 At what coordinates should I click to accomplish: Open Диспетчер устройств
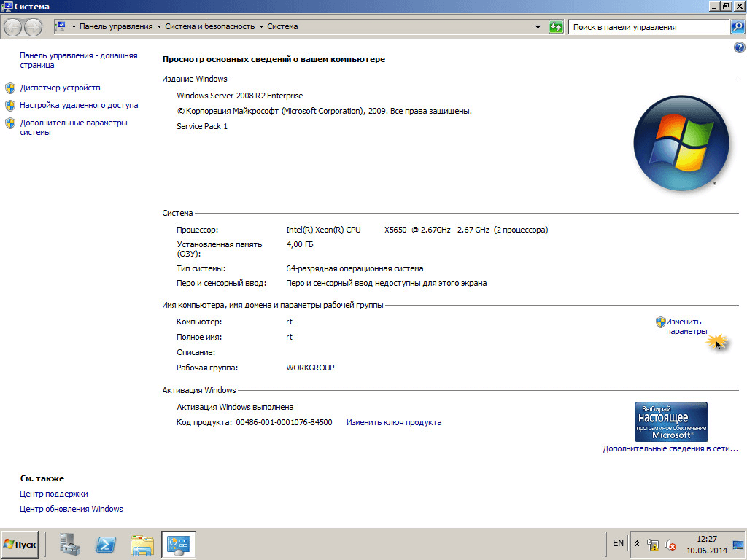tap(60, 87)
